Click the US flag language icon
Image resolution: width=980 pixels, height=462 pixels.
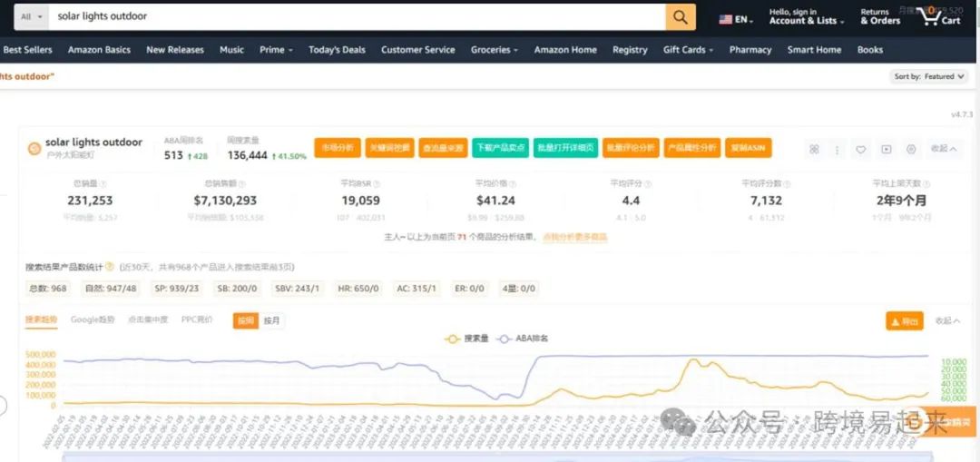pyautogui.click(x=726, y=19)
